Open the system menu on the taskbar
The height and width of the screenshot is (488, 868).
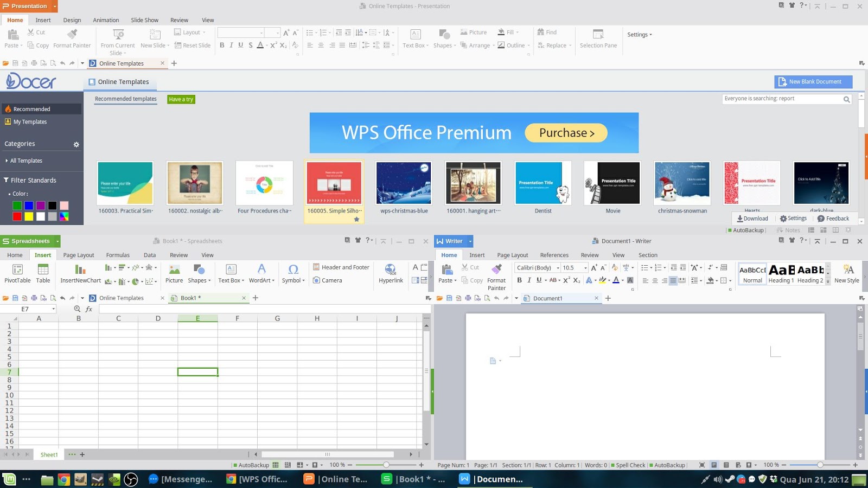tap(9, 479)
